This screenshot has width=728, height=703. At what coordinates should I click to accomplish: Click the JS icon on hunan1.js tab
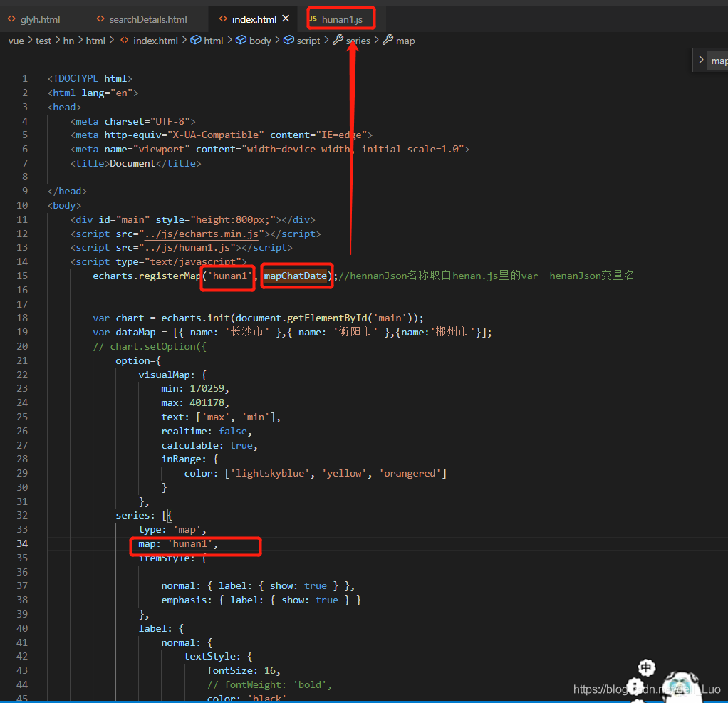click(313, 19)
